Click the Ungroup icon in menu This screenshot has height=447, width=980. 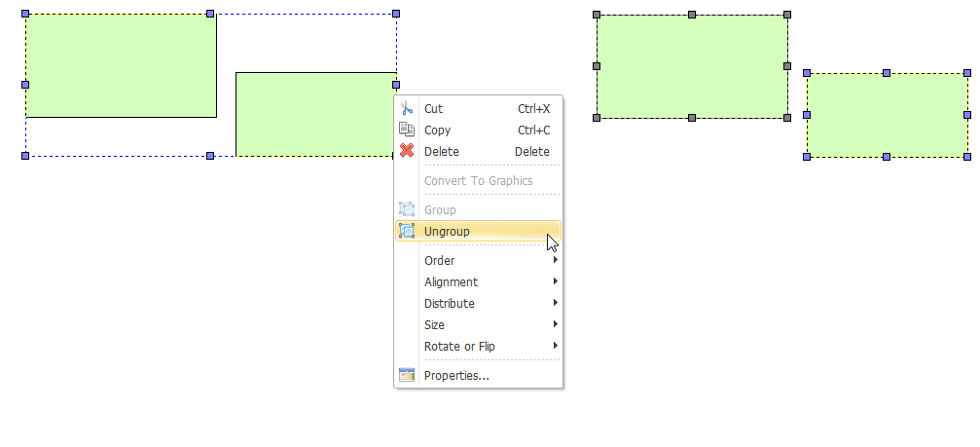(x=407, y=231)
